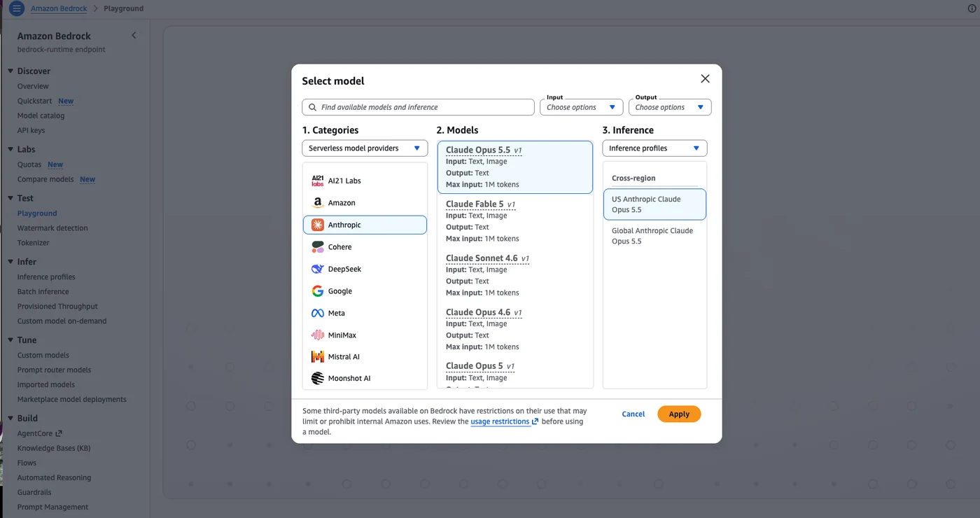The image size is (980, 518).
Task: Collapse the Labs section
Action: tap(10, 149)
